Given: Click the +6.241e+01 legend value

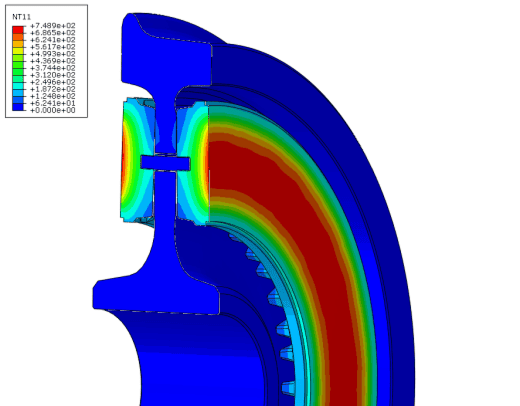Looking at the screenshot, I should pyautogui.click(x=53, y=103).
